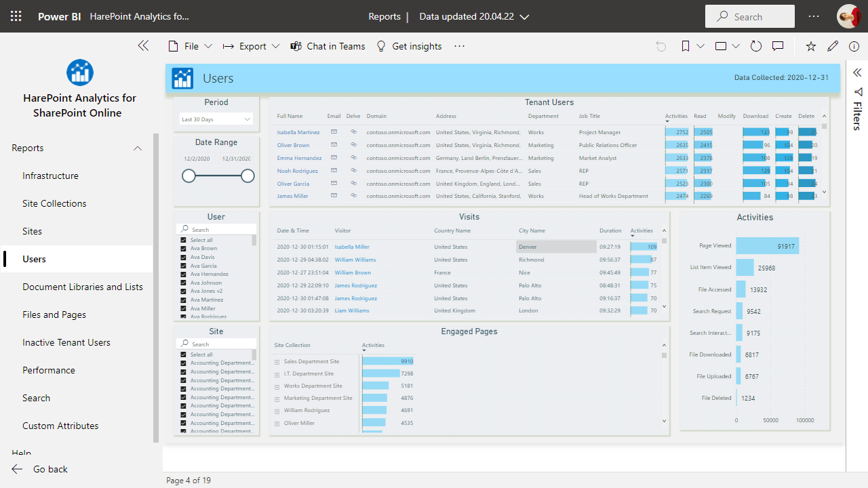
Task: Click the Edit pencil icon
Action: [x=833, y=46]
